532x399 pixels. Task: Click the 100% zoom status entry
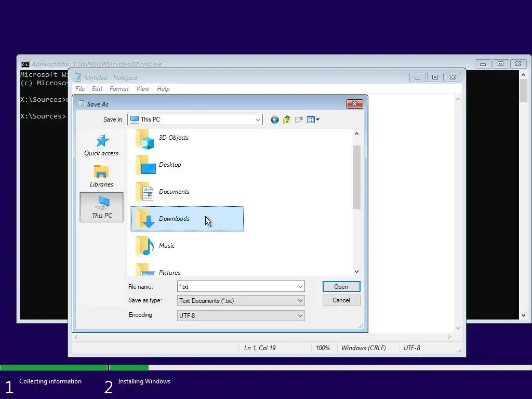[323, 348]
